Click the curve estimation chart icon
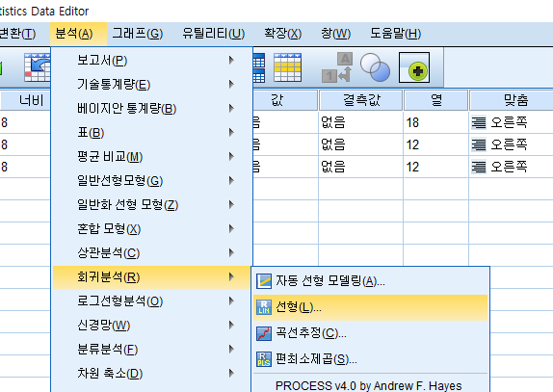 264,333
